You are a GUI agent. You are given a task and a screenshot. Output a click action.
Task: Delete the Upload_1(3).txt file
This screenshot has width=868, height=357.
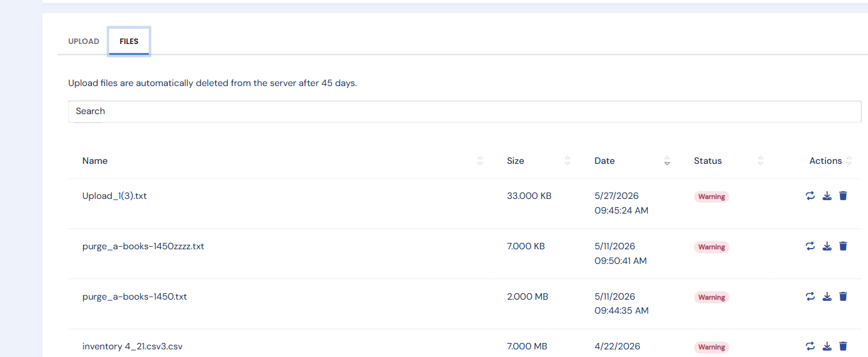click(x=843, y=196)
